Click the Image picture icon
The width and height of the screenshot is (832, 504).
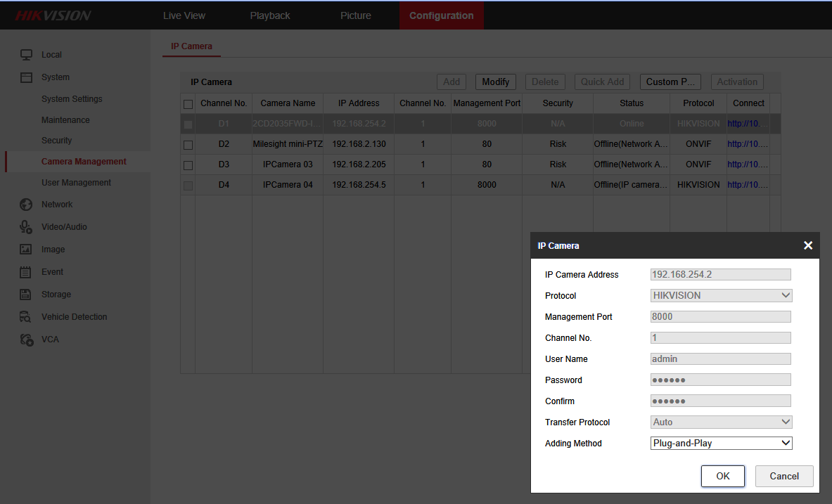coord(26,250)
